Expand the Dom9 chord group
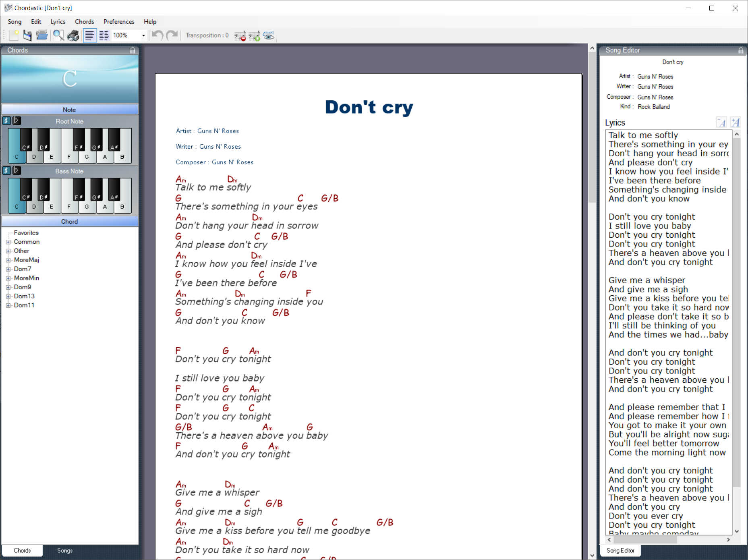 (x=8, y=287)
